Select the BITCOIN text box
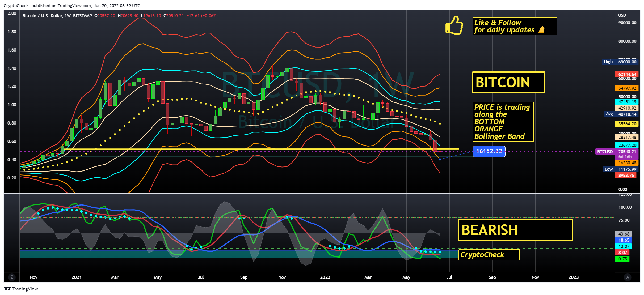Image resolution: width=644 pixels, height=295 pixels. (x=508, y=82)
